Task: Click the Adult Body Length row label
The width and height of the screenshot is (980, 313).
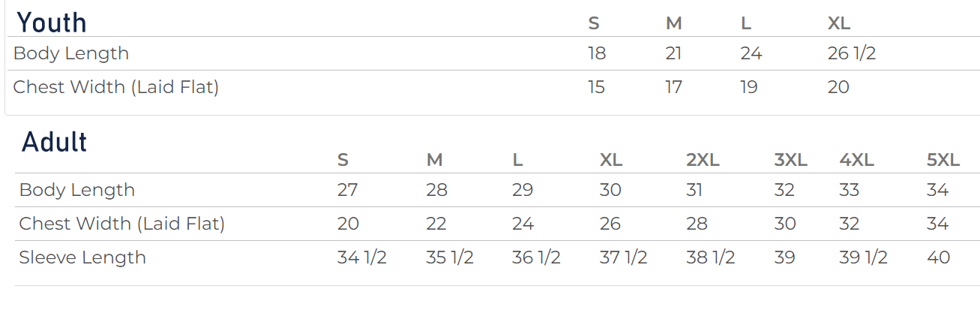Action: pos(77,190)
